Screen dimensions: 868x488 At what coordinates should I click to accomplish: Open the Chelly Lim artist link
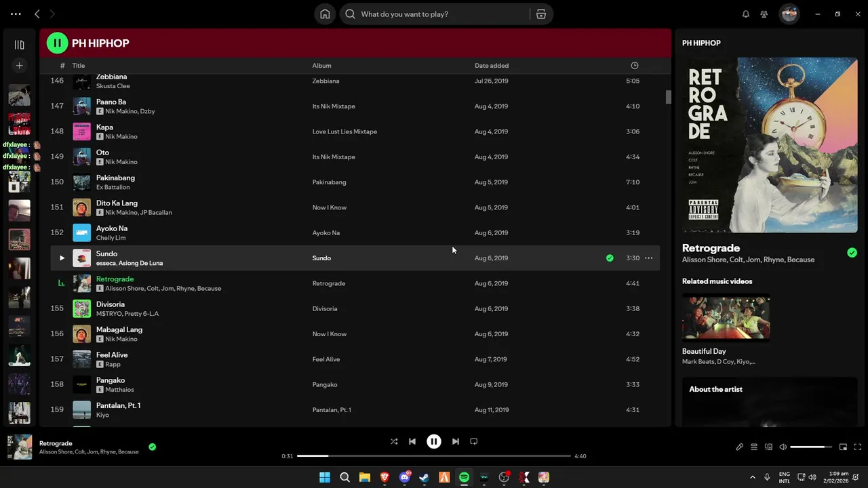coord(111,238)
